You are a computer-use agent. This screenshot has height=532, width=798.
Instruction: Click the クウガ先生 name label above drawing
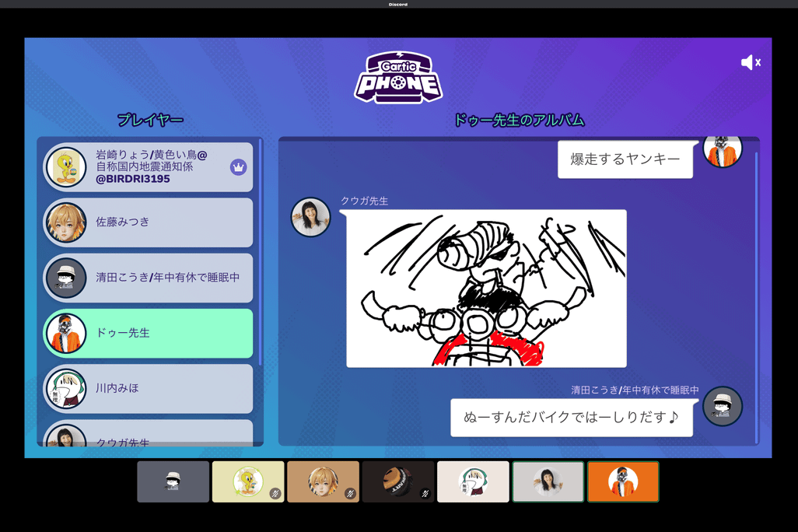pyautogui.click(x=365, y=201)
